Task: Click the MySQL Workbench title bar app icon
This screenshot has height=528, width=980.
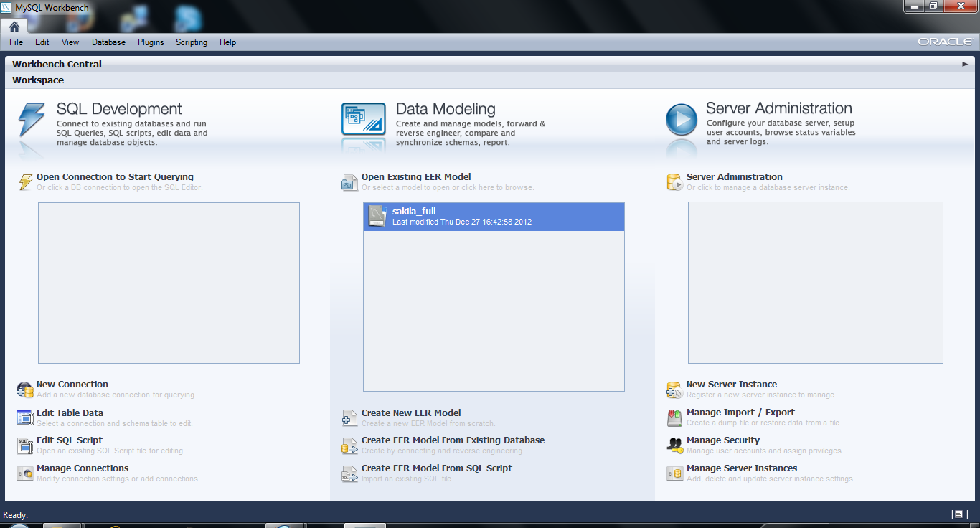Action: tap(7, 8)
